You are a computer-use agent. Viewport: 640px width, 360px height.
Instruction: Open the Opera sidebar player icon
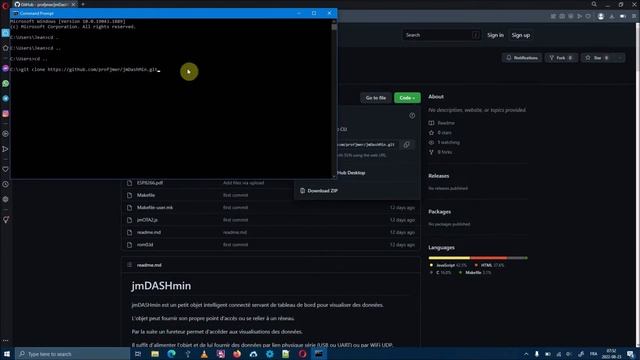click(x=5, y=133)
